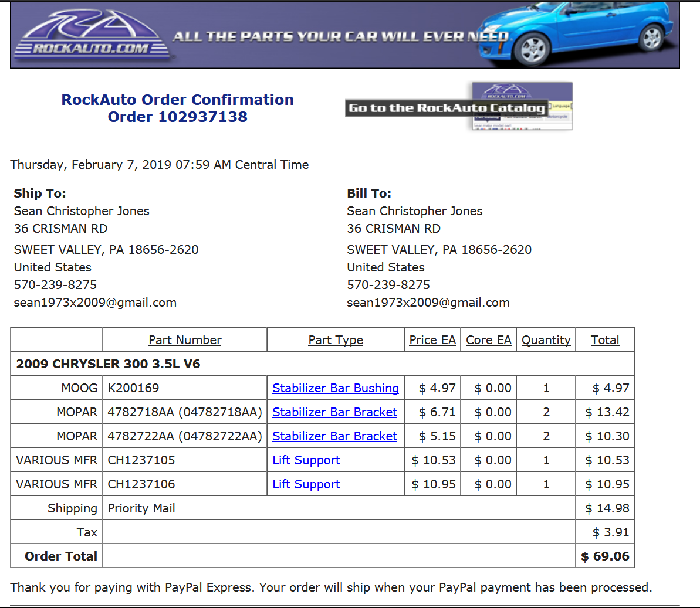The height and width of the screenshot is (608, 700).
Task: Select part number CH1237105
Action: coord(141,460)
